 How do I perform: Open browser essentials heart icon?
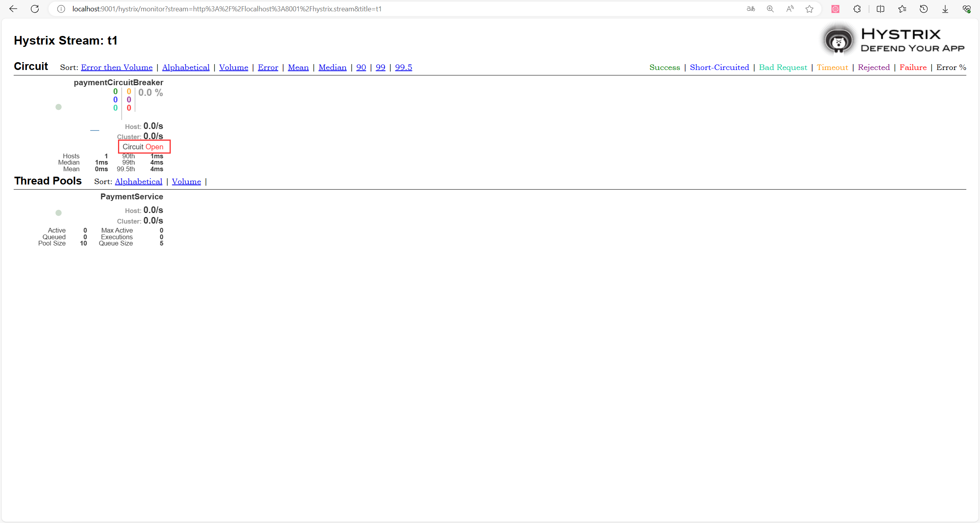click(x=967, y=9)
